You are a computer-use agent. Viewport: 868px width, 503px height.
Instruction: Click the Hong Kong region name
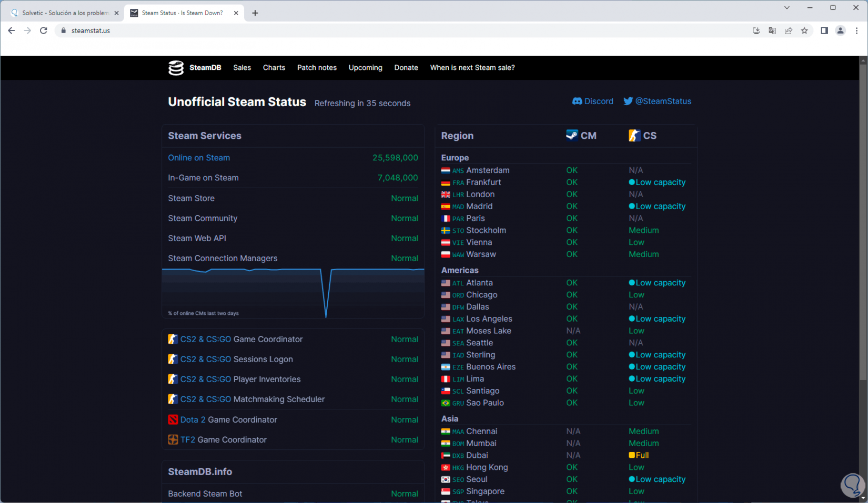(x=487, y=467)
